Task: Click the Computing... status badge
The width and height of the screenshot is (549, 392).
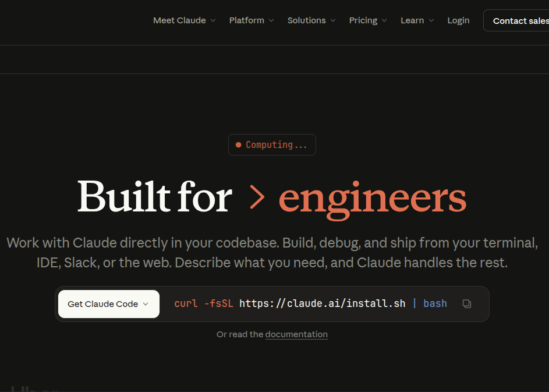Action: click(272, 144)
